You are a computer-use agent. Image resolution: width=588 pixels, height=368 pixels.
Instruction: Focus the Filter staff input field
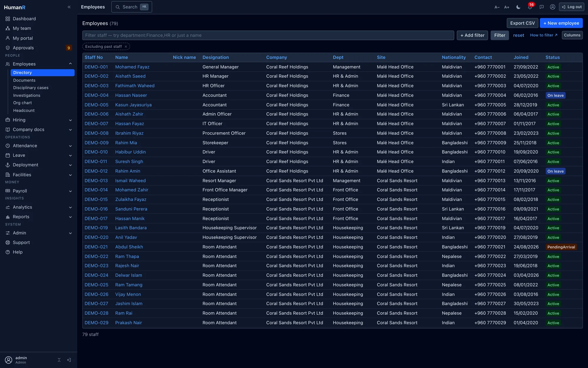pyautogui.click(x=268, y=35)
